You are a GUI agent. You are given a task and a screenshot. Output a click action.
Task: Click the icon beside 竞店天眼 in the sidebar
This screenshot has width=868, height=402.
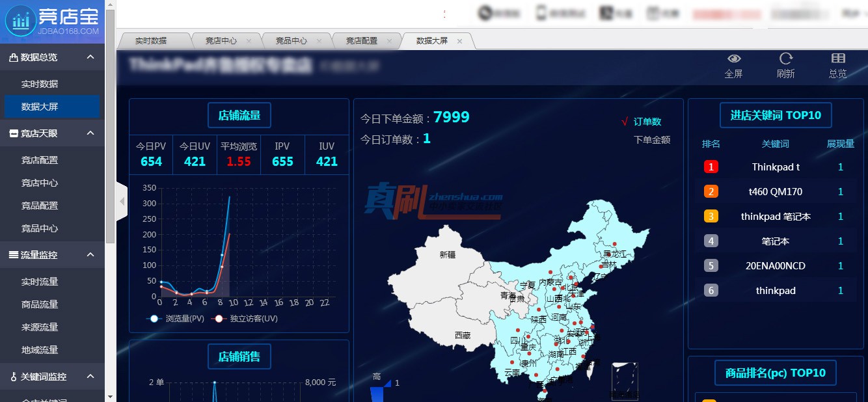pyautogui.click(x=14, y=133)
